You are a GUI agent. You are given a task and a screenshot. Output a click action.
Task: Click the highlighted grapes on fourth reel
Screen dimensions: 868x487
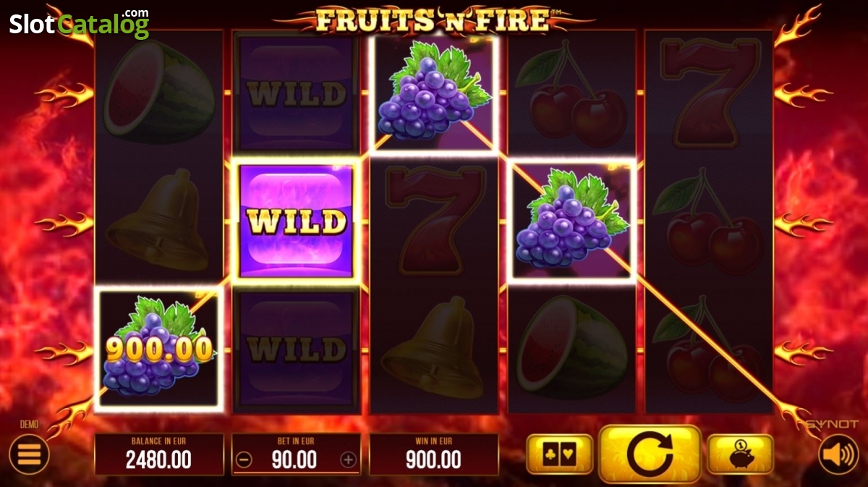(572, 221)
